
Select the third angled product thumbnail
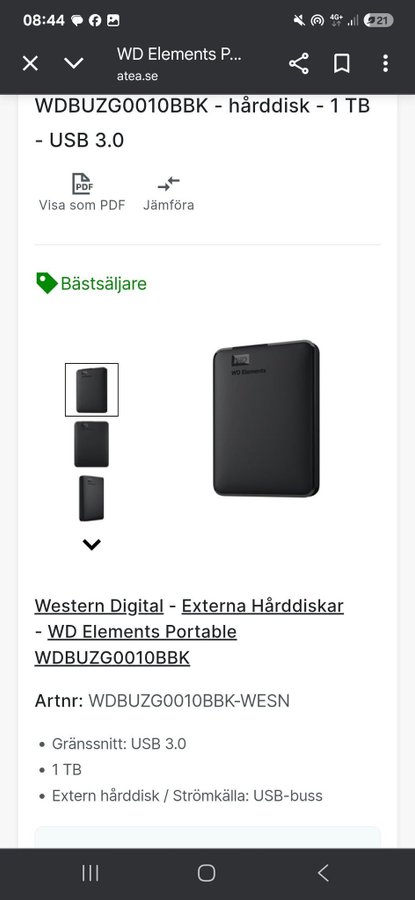pyautogui.click(x=91, y=498)
